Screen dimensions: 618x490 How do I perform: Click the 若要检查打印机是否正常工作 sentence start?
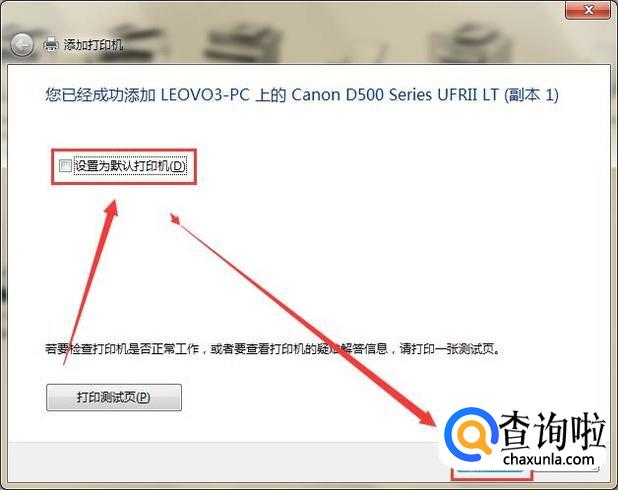(x=122, y=348)
